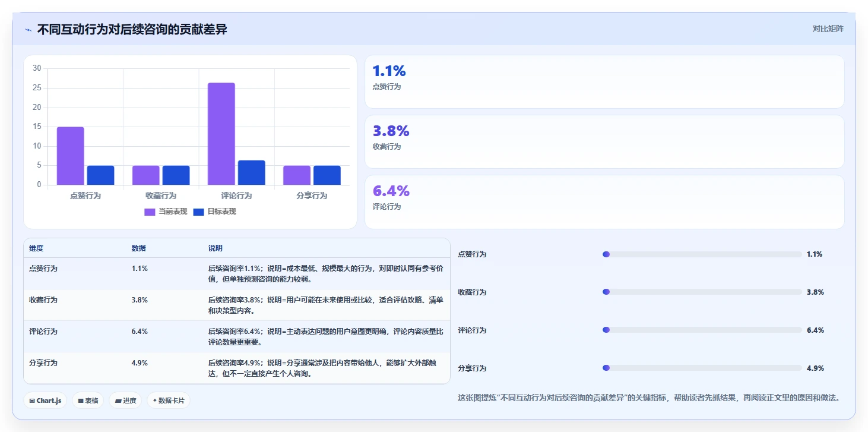Click the 6.4% value beside 评论行为 progress

815,330
